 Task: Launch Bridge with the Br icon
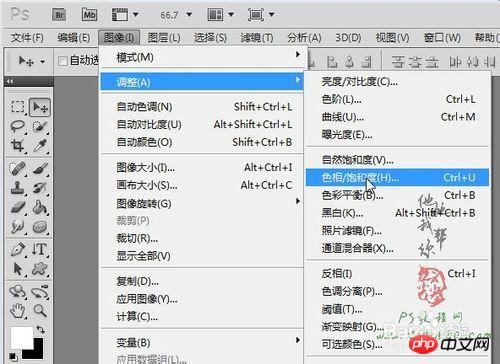[x=59, y=15]
